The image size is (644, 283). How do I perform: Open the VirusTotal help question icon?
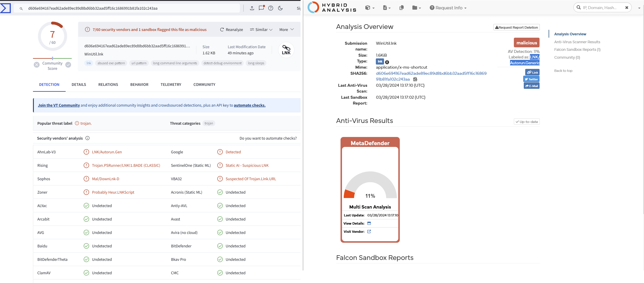click(x=271, y=8)
